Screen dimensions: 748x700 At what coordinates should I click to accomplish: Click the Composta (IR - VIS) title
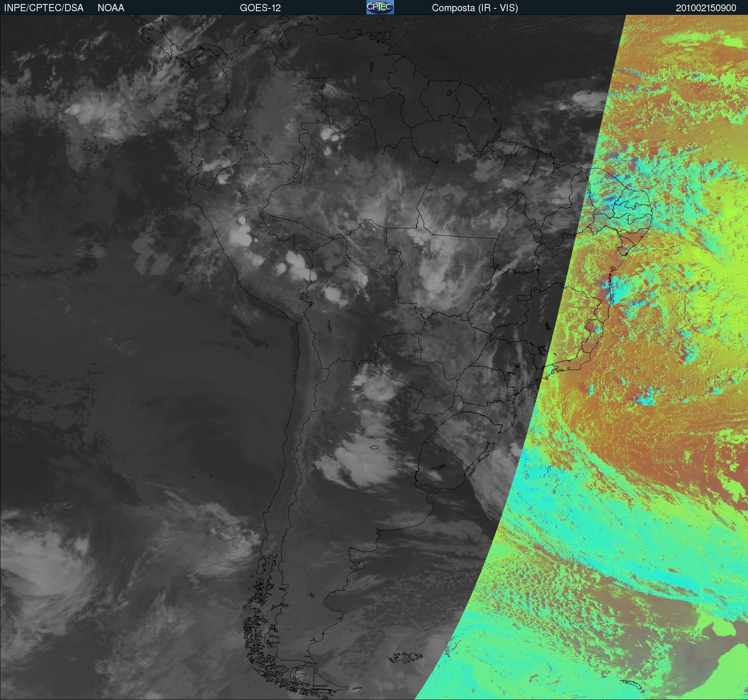pos(475,8)
